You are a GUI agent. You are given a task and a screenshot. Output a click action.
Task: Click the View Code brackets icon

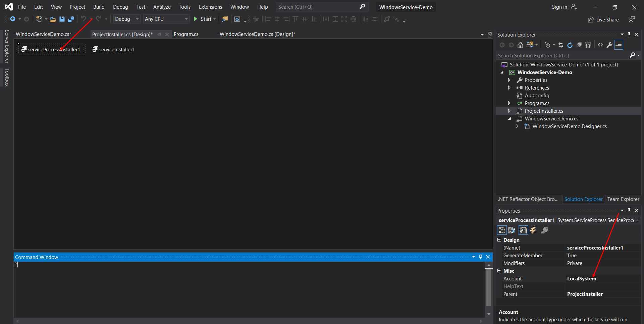(600, 45)
